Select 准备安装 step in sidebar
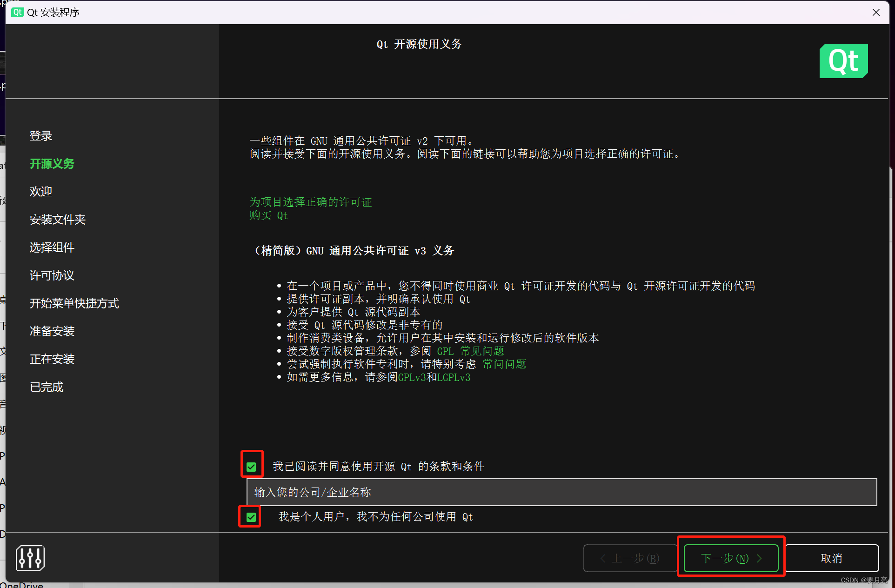The height and width of the screenshot is (588, 895). pos(52,331)
